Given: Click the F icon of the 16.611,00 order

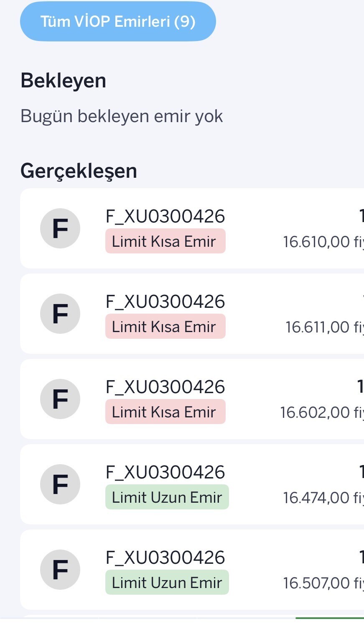Looking at the screenshot, I should point(60,314).
